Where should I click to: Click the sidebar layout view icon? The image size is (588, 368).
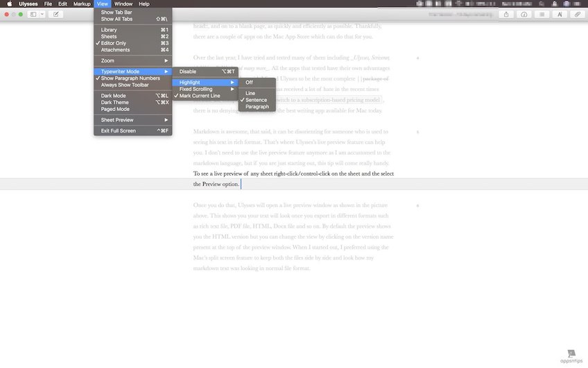pyautogui.click(x=33, y=14)
